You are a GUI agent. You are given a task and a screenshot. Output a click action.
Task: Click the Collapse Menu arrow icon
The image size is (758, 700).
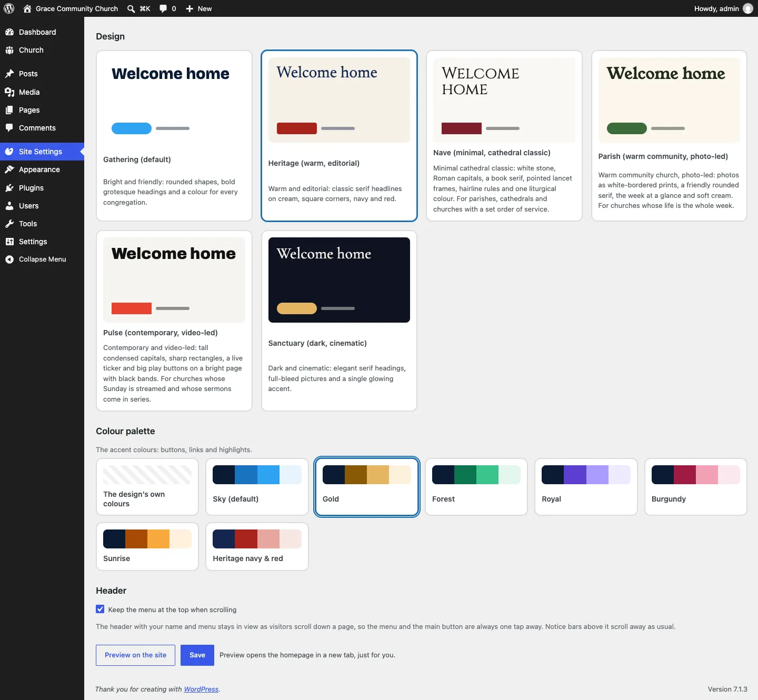(x=9, y=259)
